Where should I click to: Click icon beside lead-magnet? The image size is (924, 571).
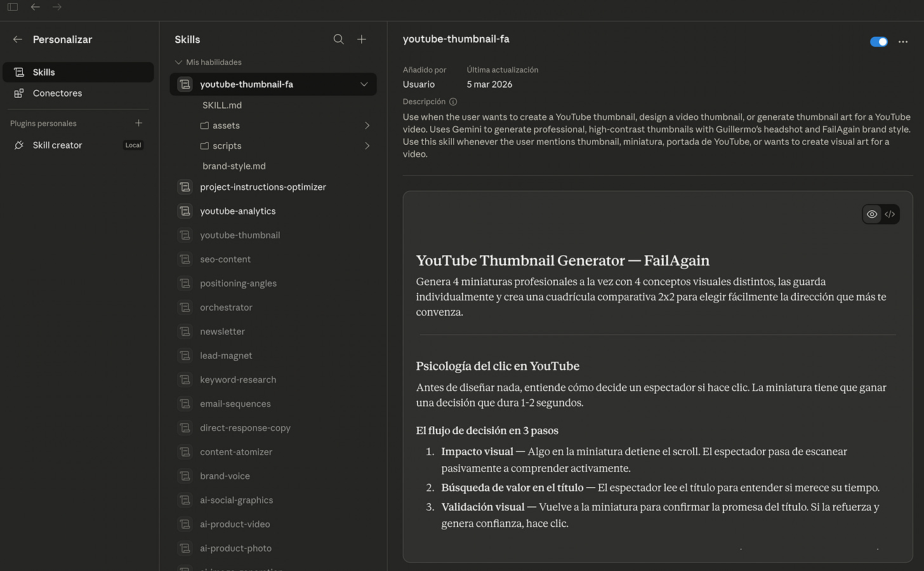coord(185,356)
